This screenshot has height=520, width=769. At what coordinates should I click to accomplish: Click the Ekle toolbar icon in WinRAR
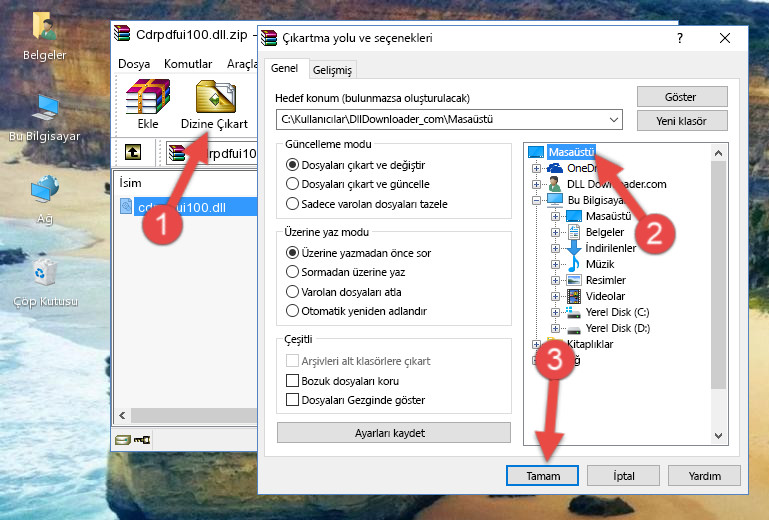148,104
